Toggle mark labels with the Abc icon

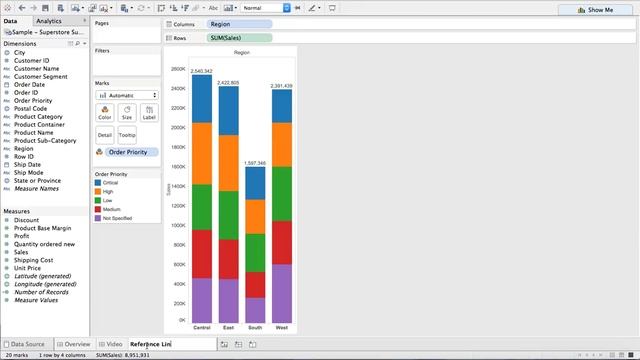pos(213,8)
